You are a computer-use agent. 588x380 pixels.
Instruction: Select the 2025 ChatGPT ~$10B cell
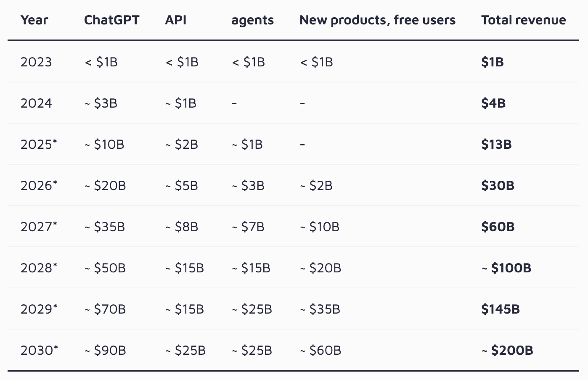pos(104,145)
